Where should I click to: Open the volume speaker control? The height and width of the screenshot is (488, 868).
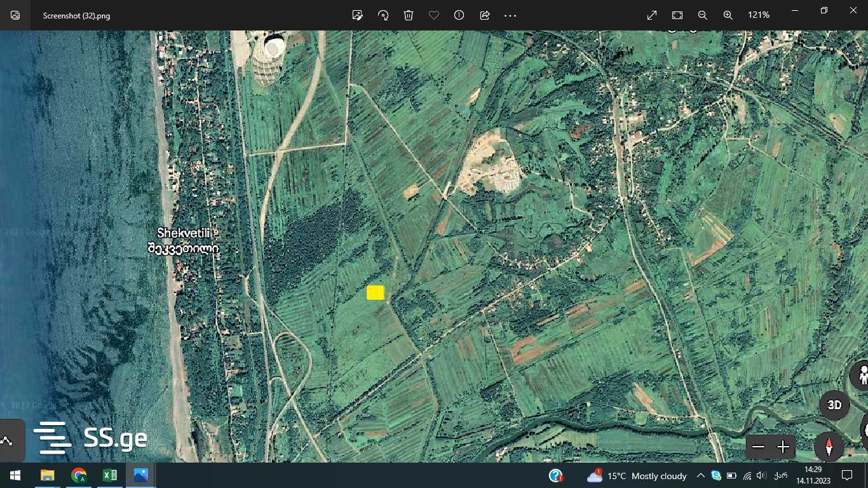tap(761, 475)
